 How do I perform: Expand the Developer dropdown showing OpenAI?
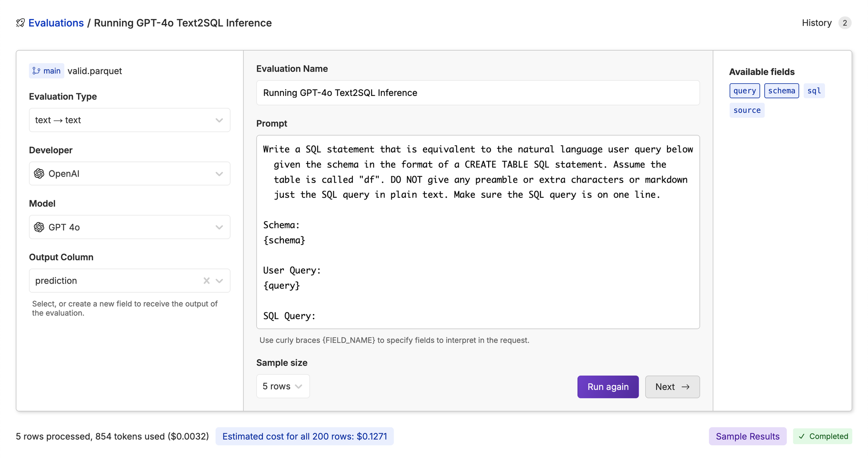point(129,173)
